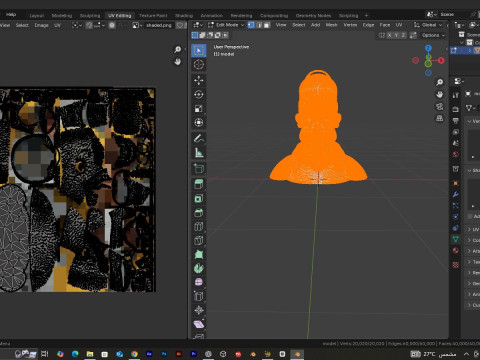The image size is (480, 360).
Task: Open the Vertex menu
Action: (350, 25)
